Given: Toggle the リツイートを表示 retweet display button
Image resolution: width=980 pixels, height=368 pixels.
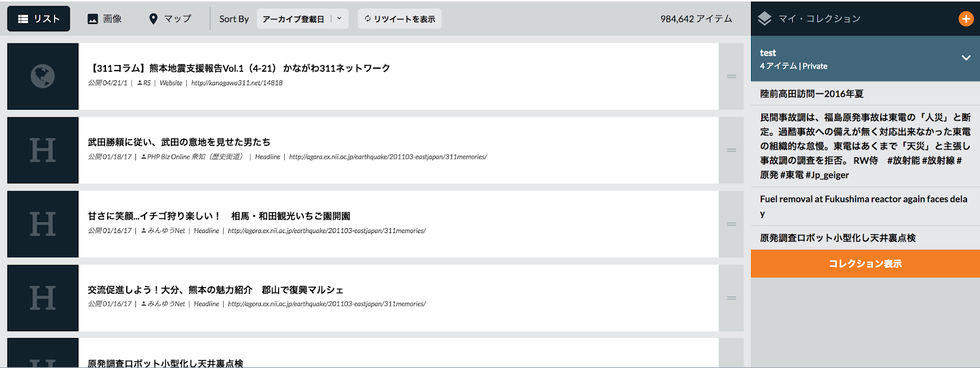Looking at the screenshot, I should (x=399, y=19).
